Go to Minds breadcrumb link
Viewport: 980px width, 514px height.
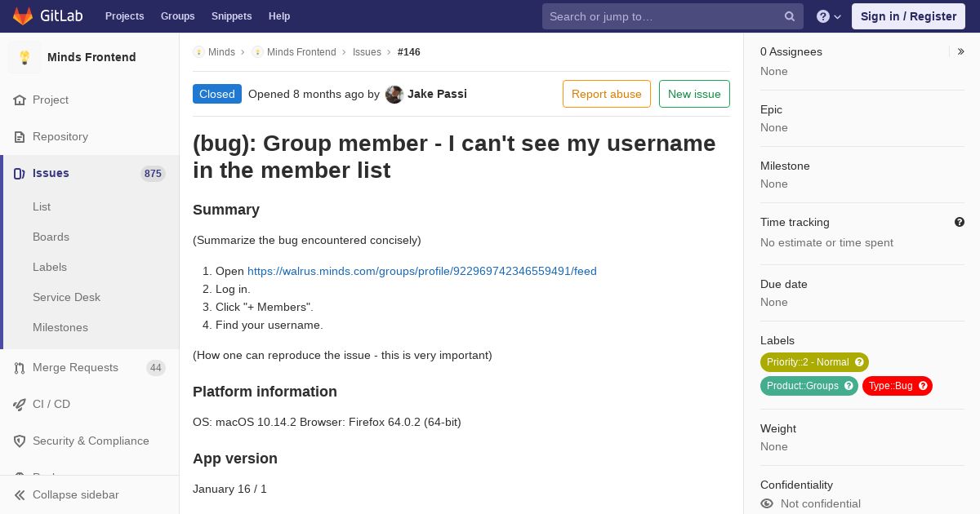point(221,52)
